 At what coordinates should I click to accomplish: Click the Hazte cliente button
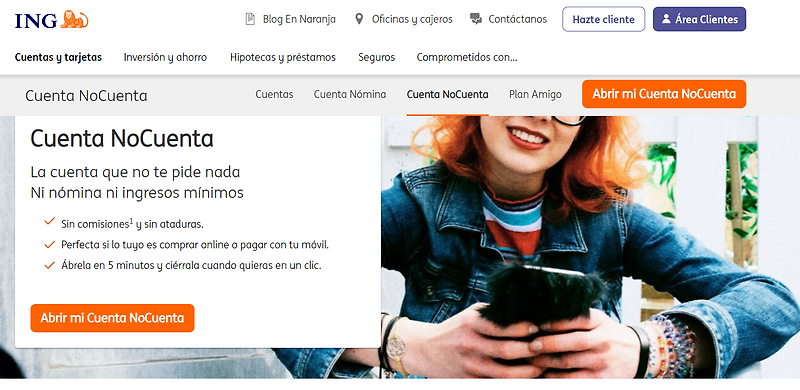tap(604, 19)
